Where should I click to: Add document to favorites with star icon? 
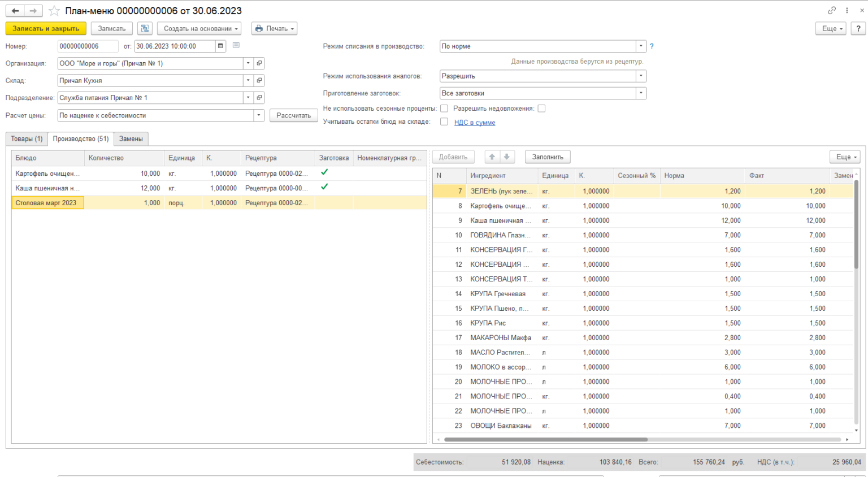point(54,11)
